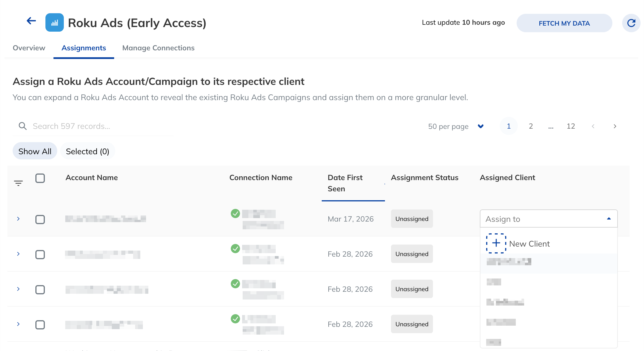Expand the Mar 17, 2026 account row
The height and width of the screenshot is (351, 644).
[x=18, y=219]
